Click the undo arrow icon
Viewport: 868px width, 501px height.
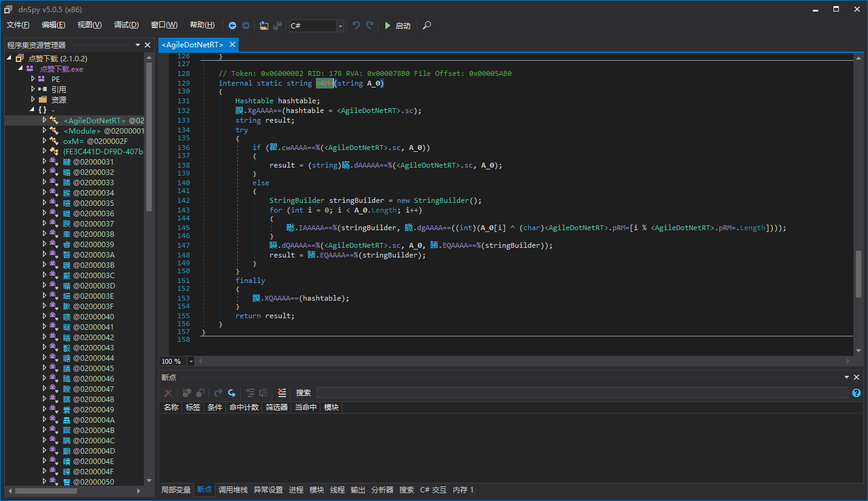coord(356,26)
